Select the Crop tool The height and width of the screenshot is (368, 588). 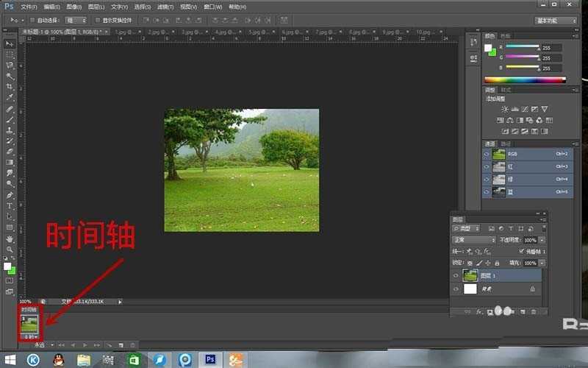(10, 86)
